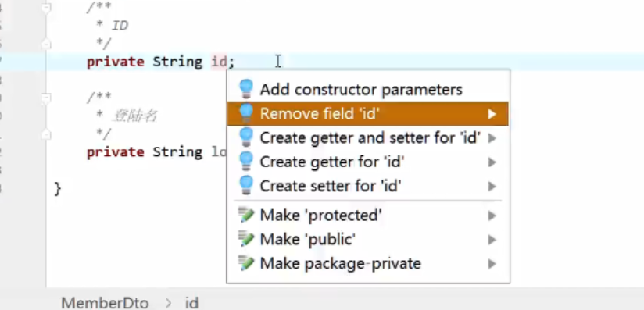Expand submenu arrow for Remove field 'id'

click(492, 114)
